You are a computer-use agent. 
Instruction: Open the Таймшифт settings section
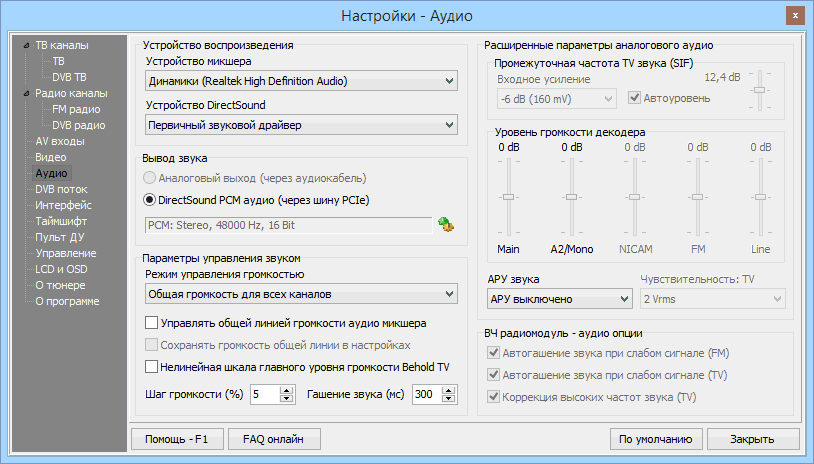point(61,221)
